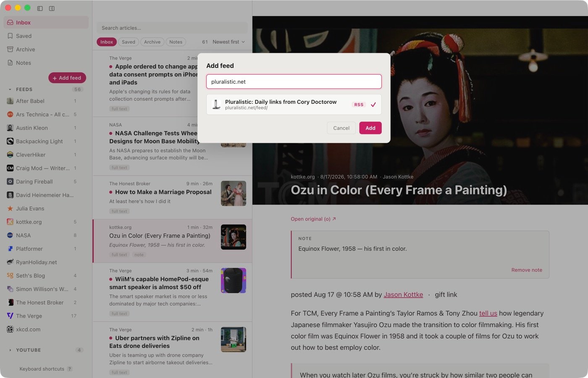Open the Newest first sort dropdown
The height and width of the screenshot is (378, 588).
coord(229,42)
